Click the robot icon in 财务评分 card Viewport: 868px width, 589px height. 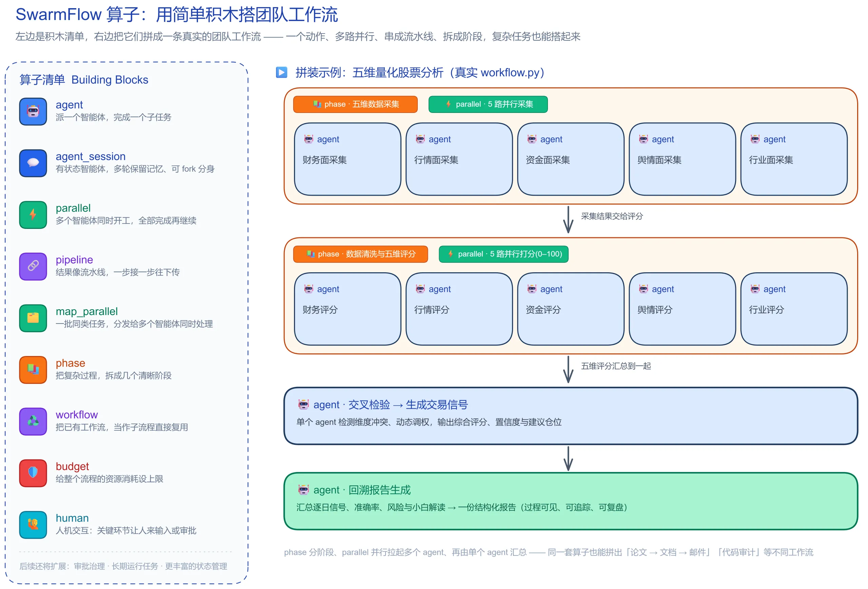pyautogui.click(x=309, y=289)
